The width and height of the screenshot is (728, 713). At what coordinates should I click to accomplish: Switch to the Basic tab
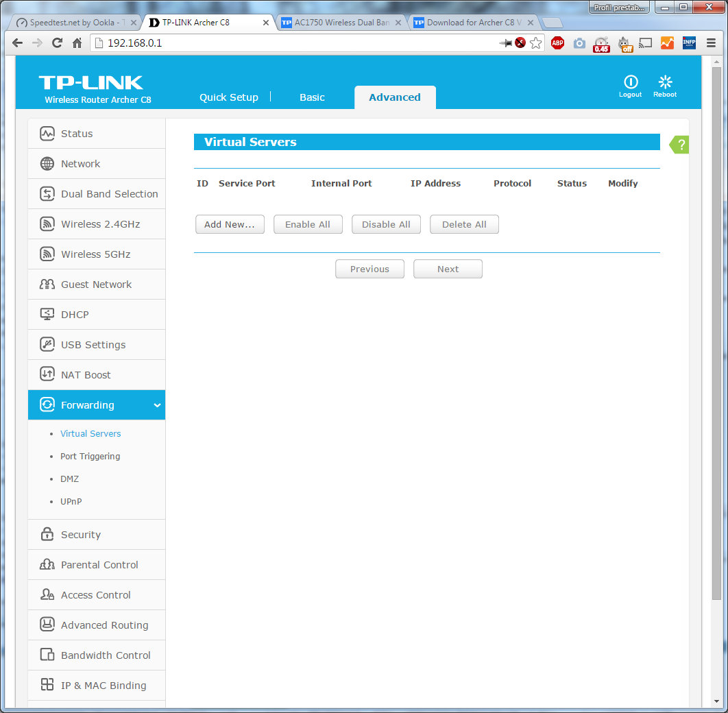312,97
